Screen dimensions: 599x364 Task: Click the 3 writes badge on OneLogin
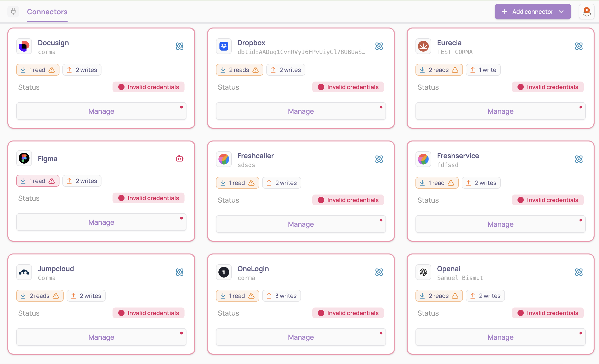click(x=282, y=296)
